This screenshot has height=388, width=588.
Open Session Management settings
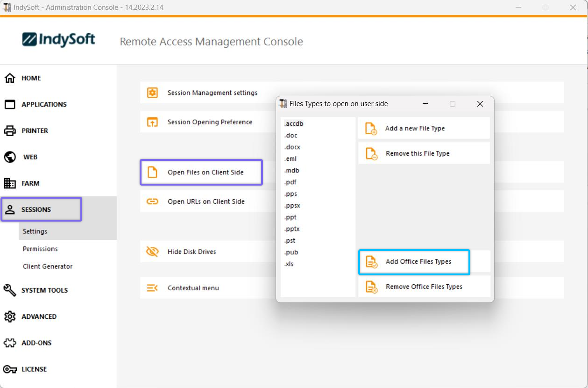coord(213,93)
